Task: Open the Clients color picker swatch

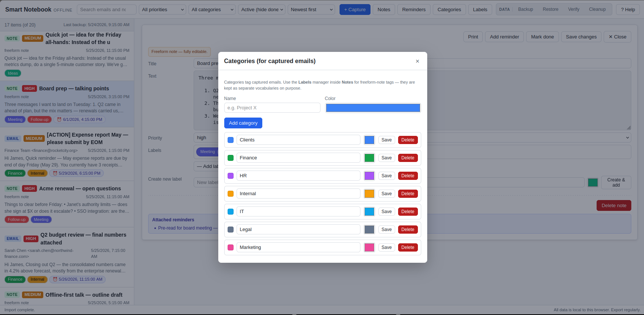Action: [x=369, y=140]
